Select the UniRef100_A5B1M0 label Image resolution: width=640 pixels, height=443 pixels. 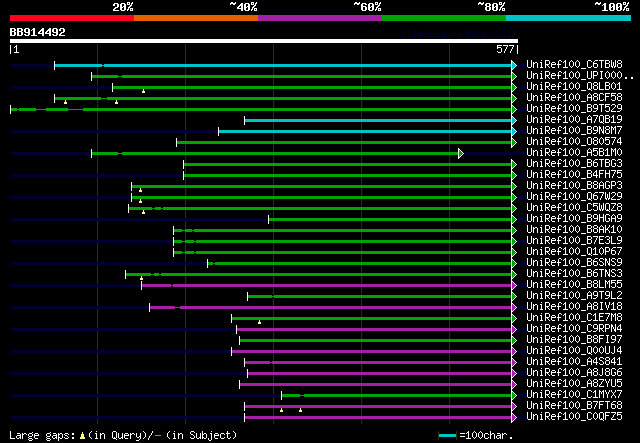click(574, 152)
